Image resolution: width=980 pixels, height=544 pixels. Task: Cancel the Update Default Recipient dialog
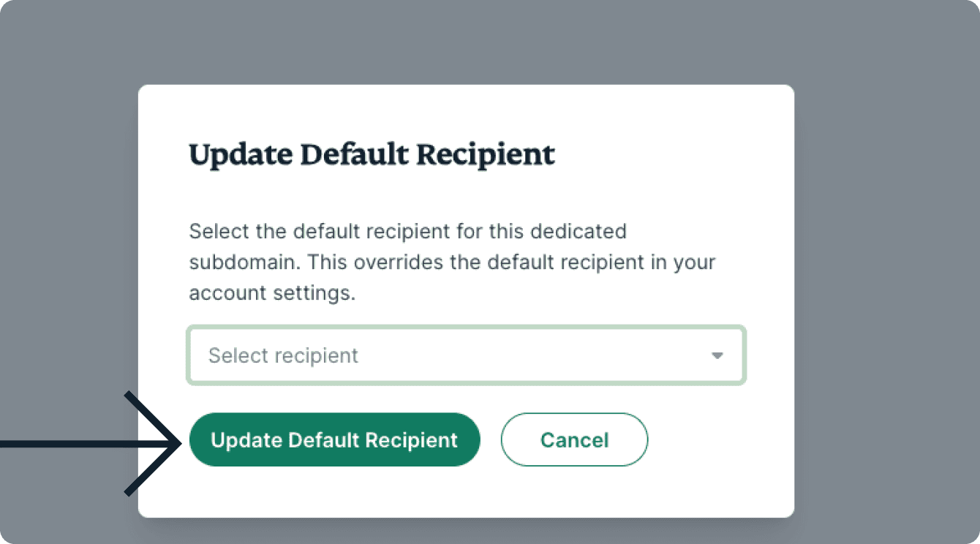click(x=574, y=440)
